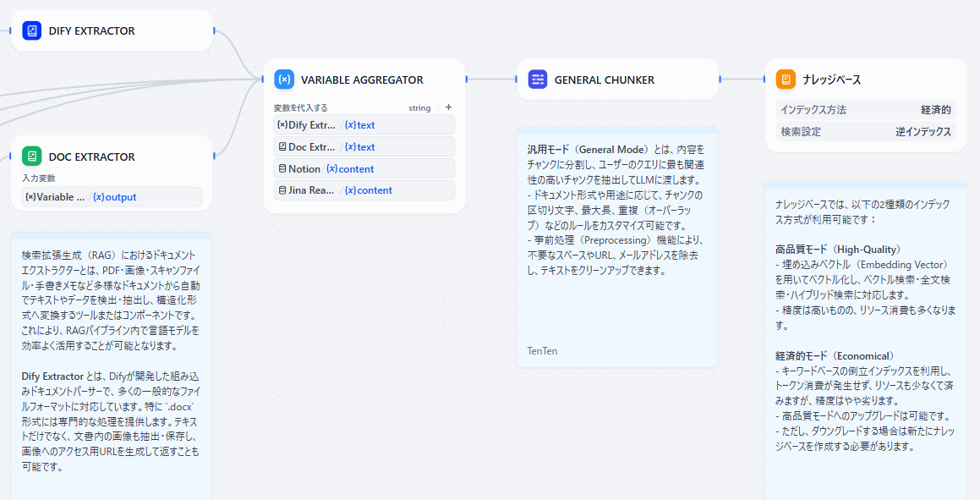Click the orange ナレッジベース node icon

(786, 80)
